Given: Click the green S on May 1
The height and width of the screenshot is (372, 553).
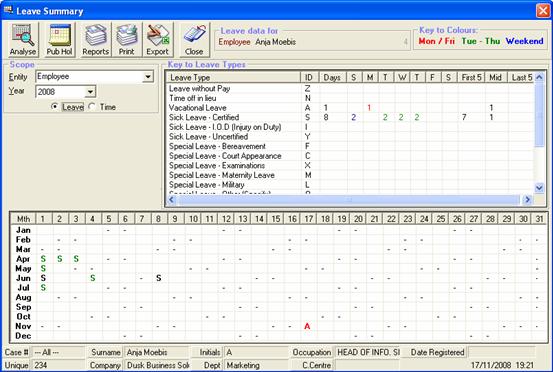Looking at the screenshot, I should point(43,269).
